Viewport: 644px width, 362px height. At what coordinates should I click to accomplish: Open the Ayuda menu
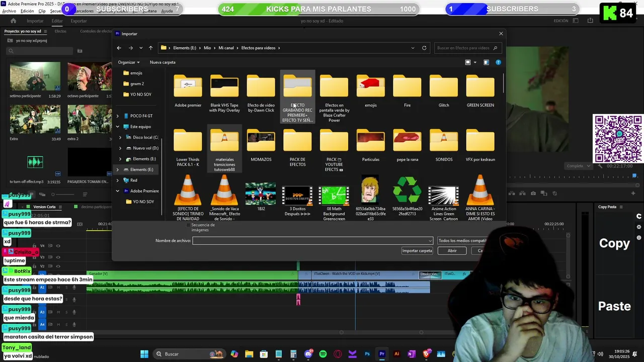click(x=167, y=11)
